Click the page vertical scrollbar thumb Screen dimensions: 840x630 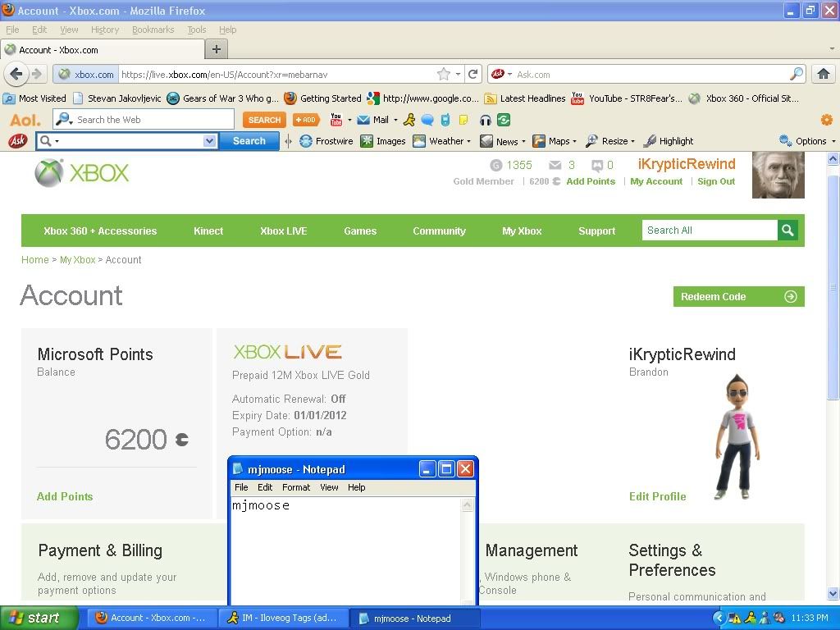coord(833,287)
